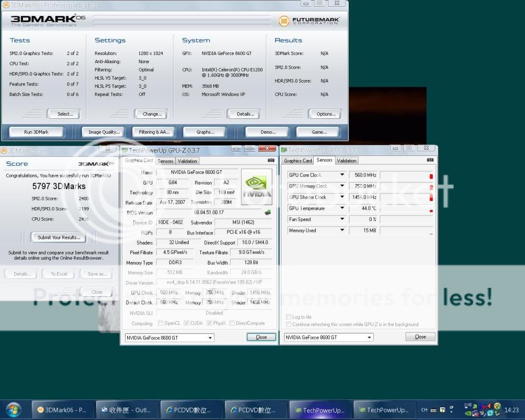Expand the GPU Core Clock sensor dropdown
This screenshot has height=420, width=525.
(342, 175)
